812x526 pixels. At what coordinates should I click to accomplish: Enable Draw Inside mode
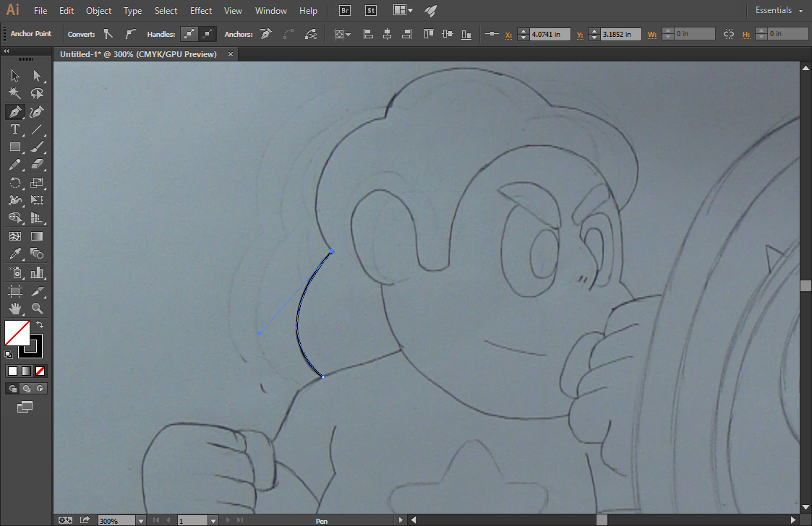point(40,388)
